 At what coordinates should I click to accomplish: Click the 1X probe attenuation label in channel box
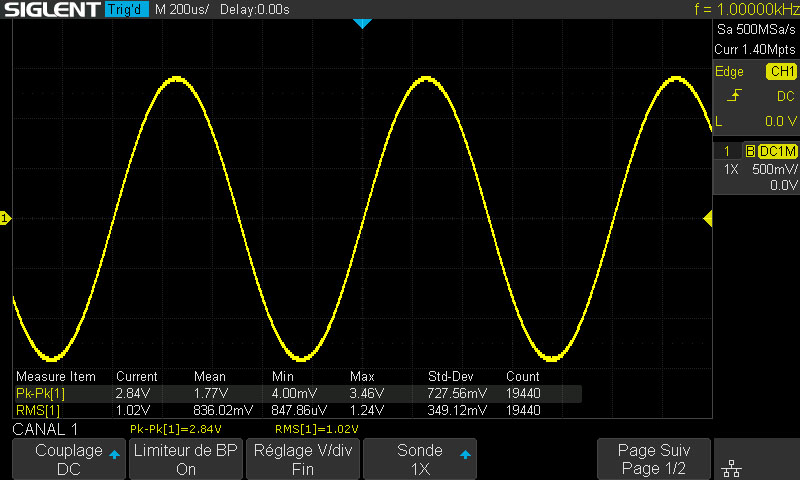pos(731,169)
